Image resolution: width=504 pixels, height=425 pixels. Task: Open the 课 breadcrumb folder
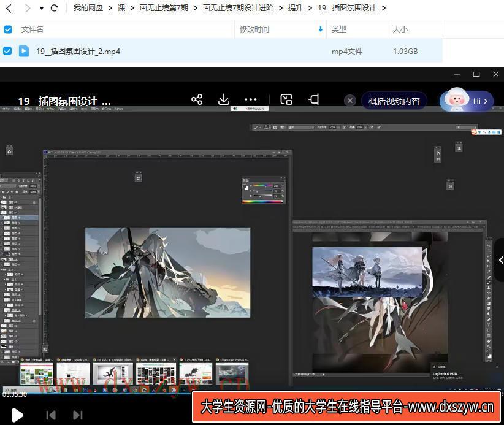121,8
